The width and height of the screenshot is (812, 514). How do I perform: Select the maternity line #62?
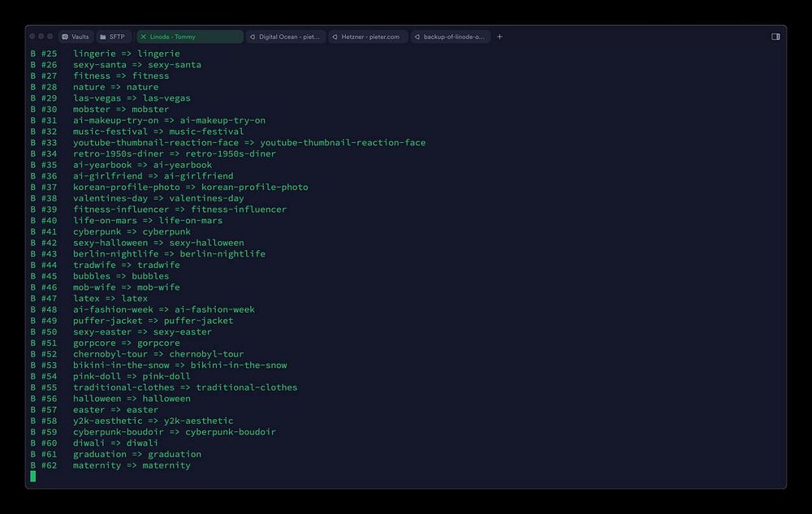[110, 465]
